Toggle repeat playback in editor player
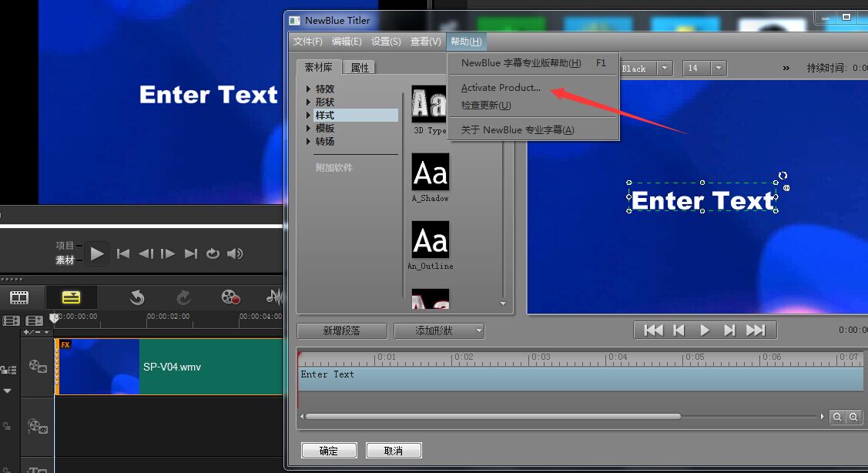This screenshot has height=473, width=868. pyautogui.click(x=213, y=253)
